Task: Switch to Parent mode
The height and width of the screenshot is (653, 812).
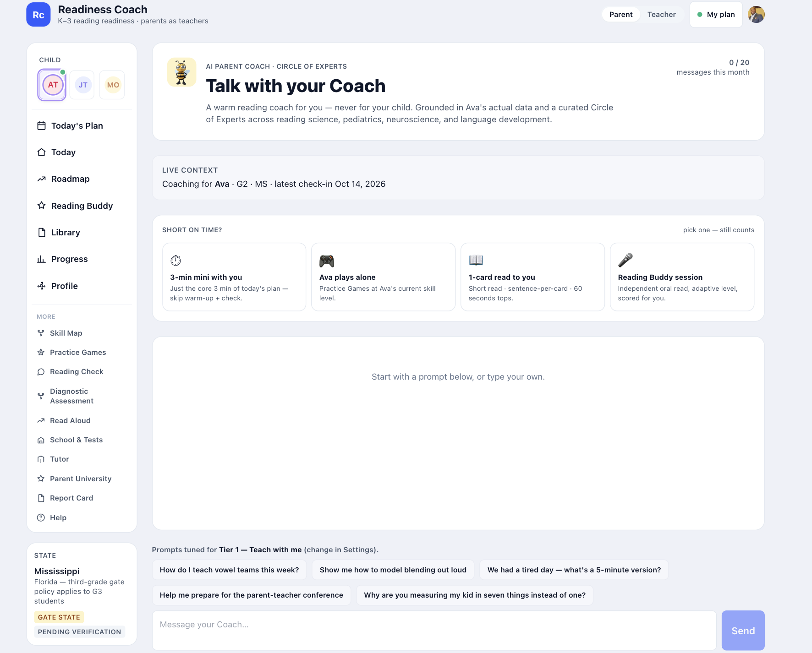Action: click(621, 15)
